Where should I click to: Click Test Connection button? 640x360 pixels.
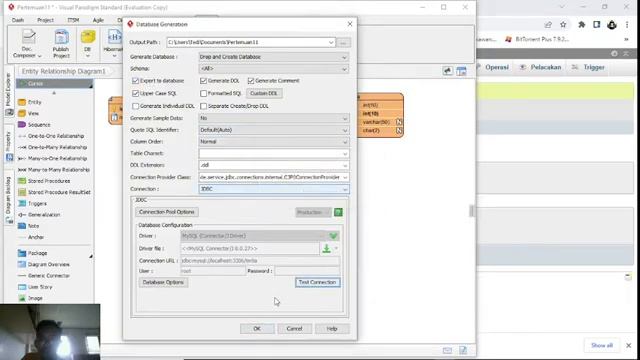(x=318, y=282)
